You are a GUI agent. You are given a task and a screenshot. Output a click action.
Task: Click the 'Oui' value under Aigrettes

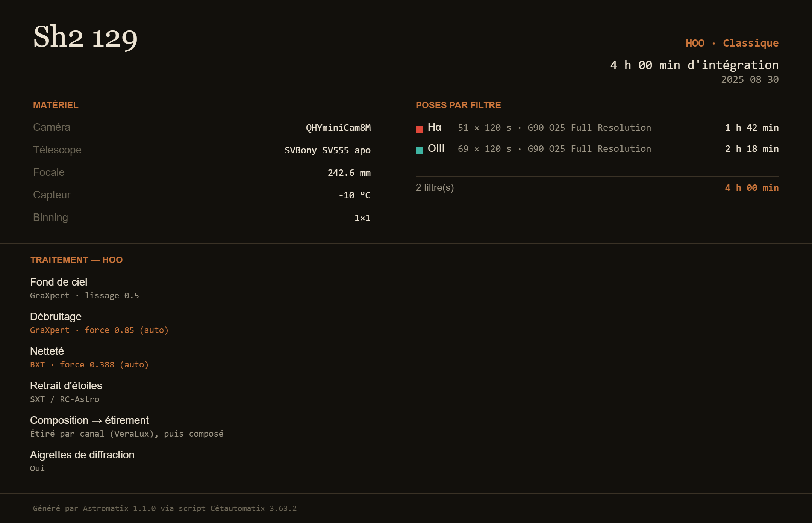click(37, 469)
